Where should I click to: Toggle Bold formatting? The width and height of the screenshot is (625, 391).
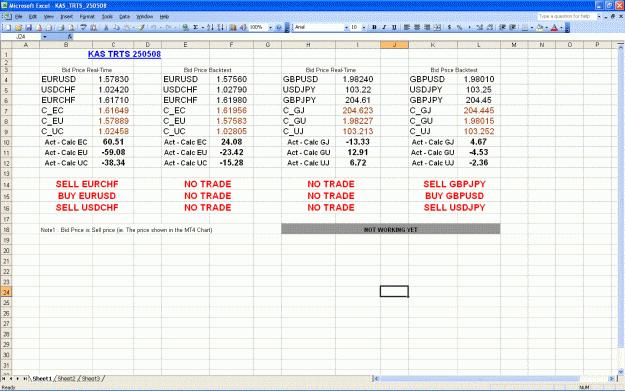(x=374, y=27)
